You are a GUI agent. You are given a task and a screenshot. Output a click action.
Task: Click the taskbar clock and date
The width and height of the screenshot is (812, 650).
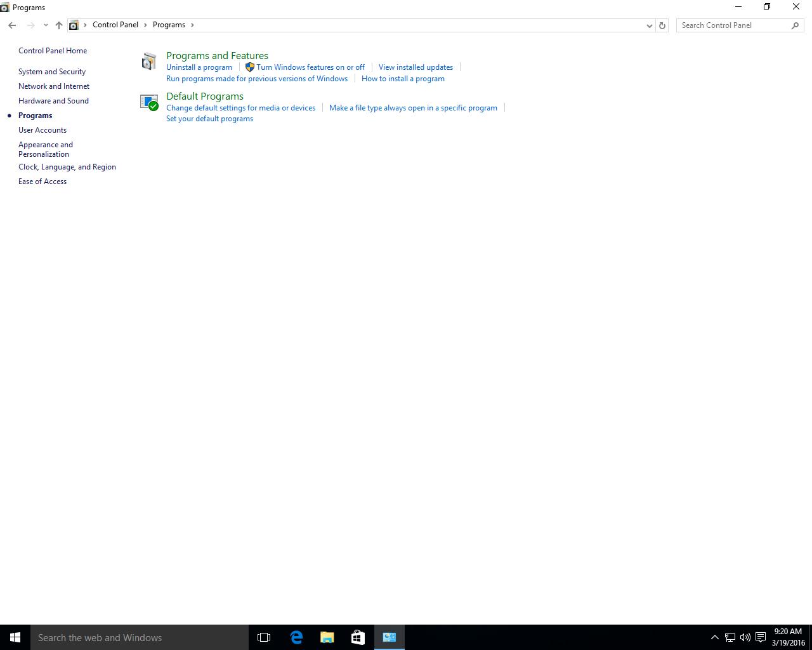click(788, 637)
